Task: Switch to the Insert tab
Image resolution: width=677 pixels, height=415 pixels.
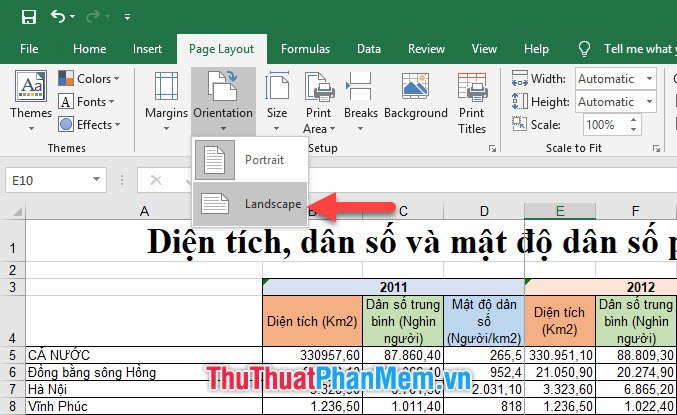Action: pos(147,49)
